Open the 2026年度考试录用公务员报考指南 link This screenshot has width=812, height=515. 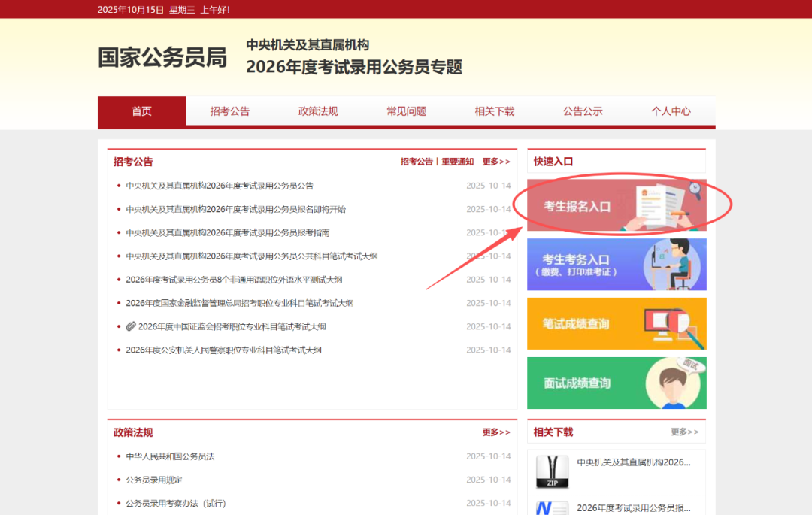[x=227, y=233]
